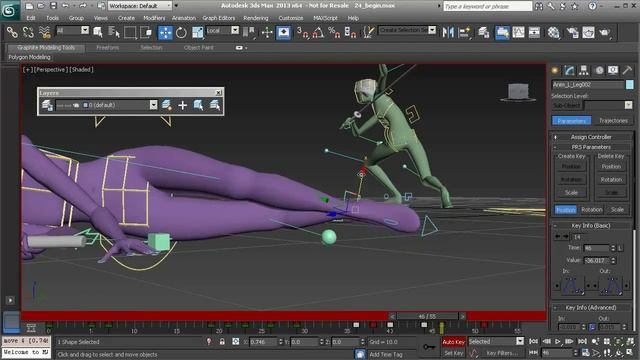
Task: Click Delete Key Rotation button
Action: tap(611, 180)
